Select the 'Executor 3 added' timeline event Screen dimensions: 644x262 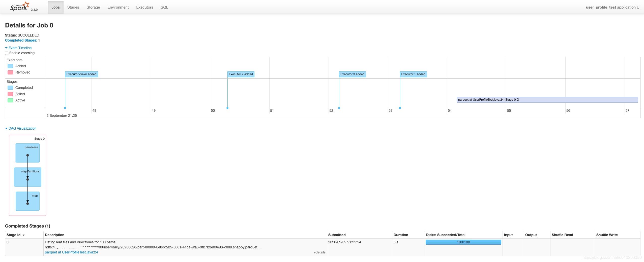point(352,74)
